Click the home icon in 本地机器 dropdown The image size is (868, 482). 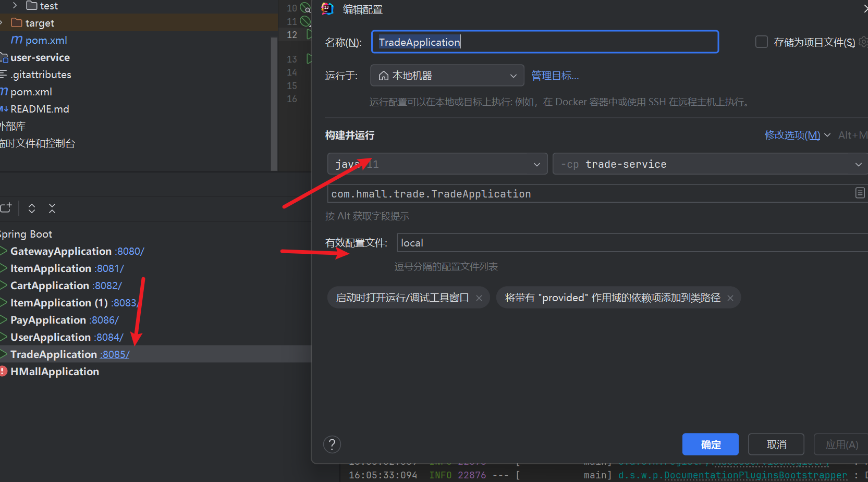click(x=383, y=76)
